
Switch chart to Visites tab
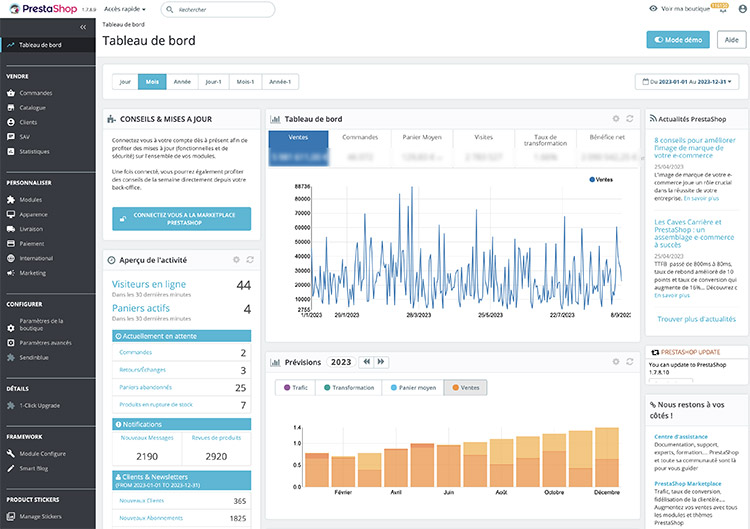click(484, 148)
